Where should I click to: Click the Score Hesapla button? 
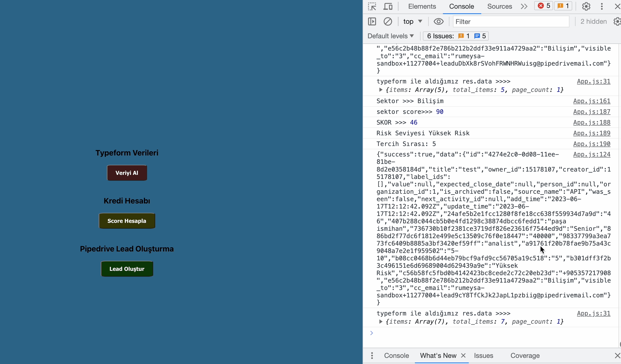[x=127, y=221]
